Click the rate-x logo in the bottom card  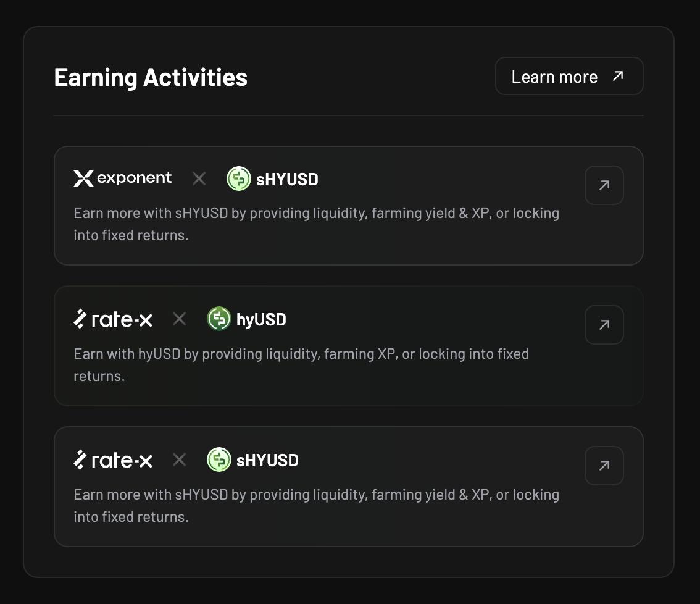(x=113, y=459)
